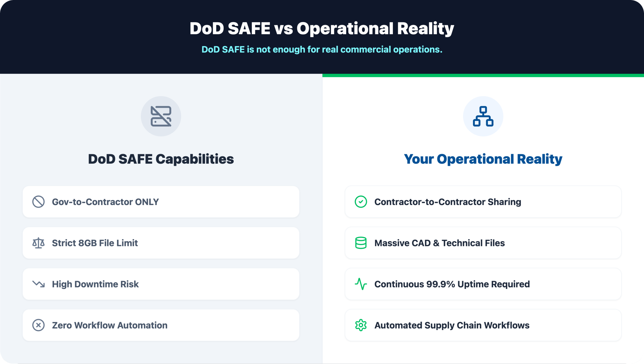Click the crossed-out server icon
Image resolution: width=644 pixels, height=364 pixels.
(161, 116)
